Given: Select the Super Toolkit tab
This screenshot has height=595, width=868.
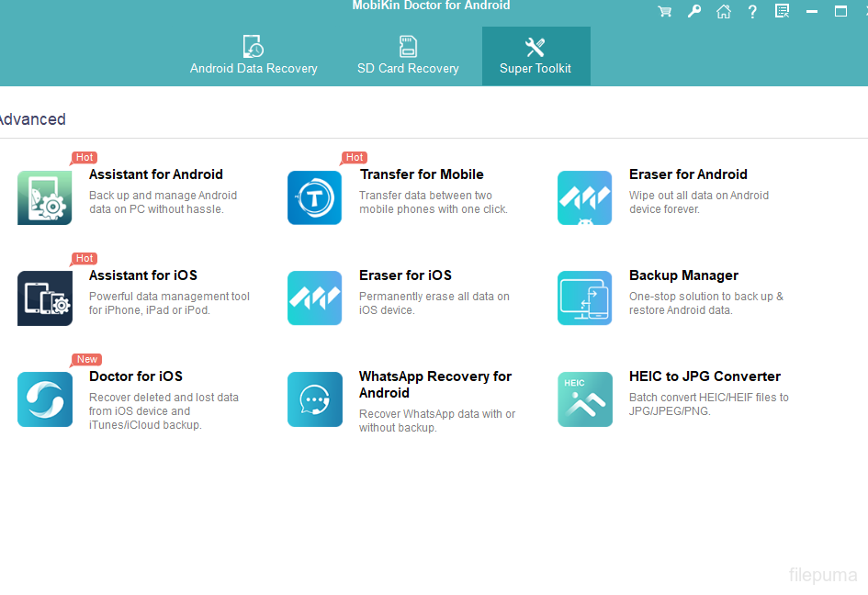Looking at the screenshot, I should (535, 56).
